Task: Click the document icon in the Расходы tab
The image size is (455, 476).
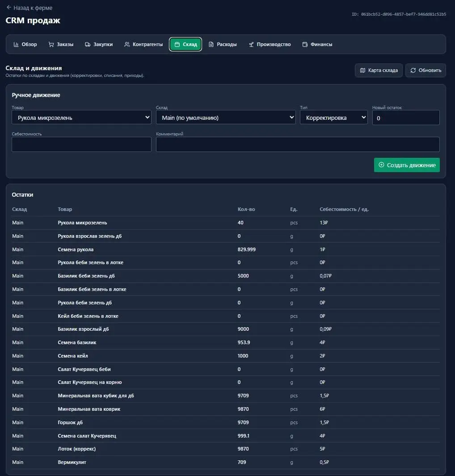Action: coord(211,44)
